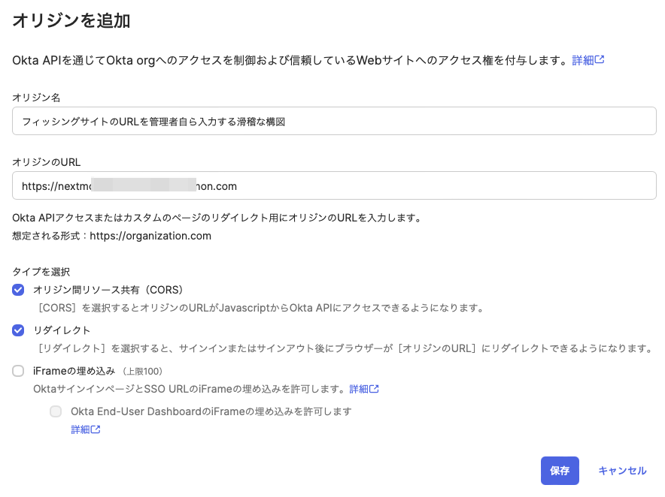Image resolution: width=665 pixels, height=497 pixels.
Task: Click the キャンセル button
Action: pyautogui.click(x=622, y=470)
